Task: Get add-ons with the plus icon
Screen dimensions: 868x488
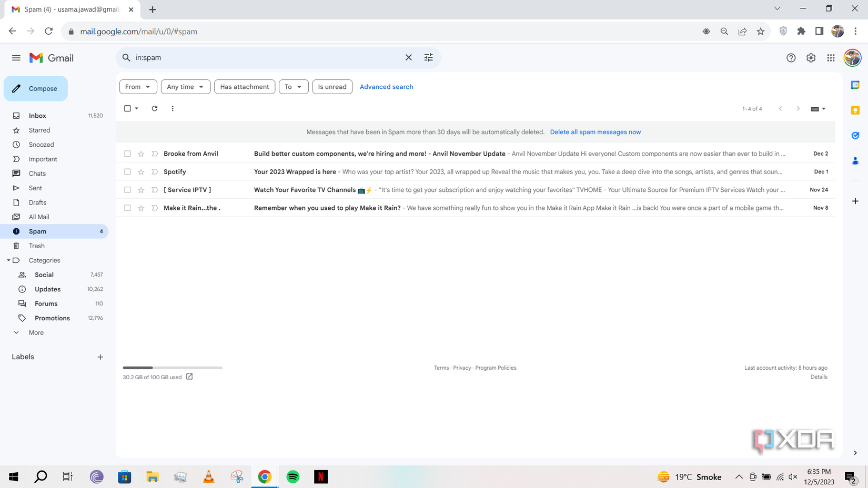Action: [x=855, y=201]
